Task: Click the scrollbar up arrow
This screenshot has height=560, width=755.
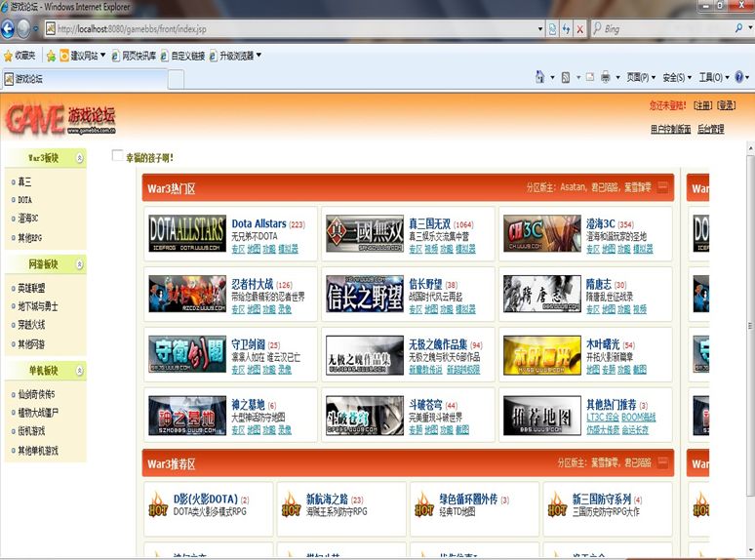Action: click(x=750, y=148)
